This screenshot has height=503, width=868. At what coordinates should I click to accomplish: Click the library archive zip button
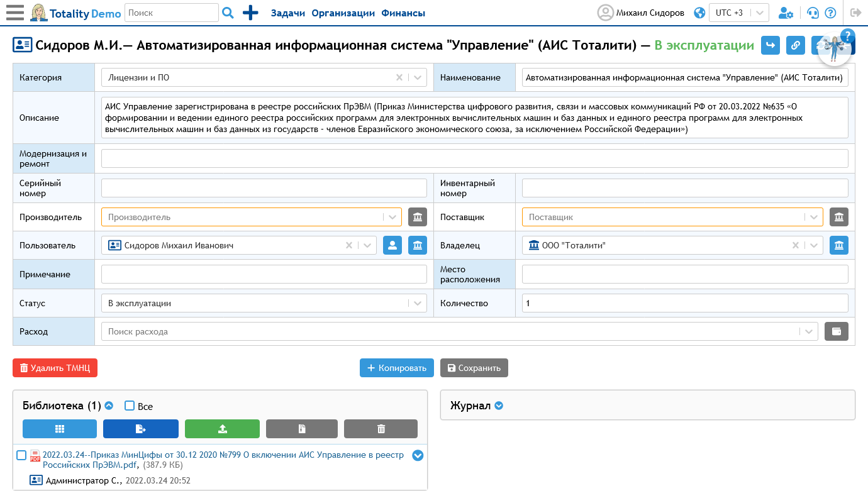302,429
